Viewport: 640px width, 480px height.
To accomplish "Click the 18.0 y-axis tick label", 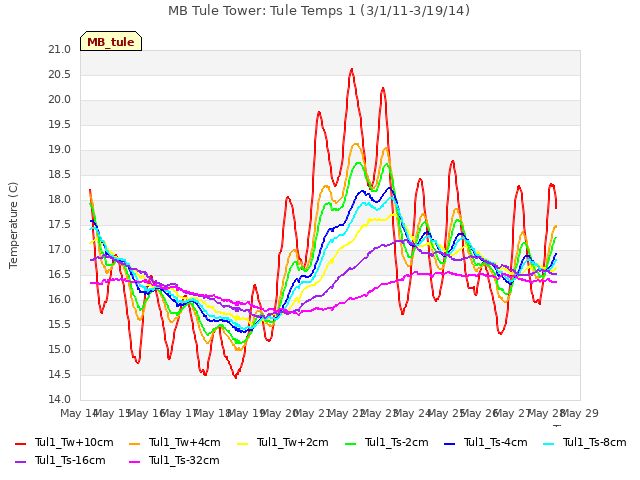I will coord(60,200).
